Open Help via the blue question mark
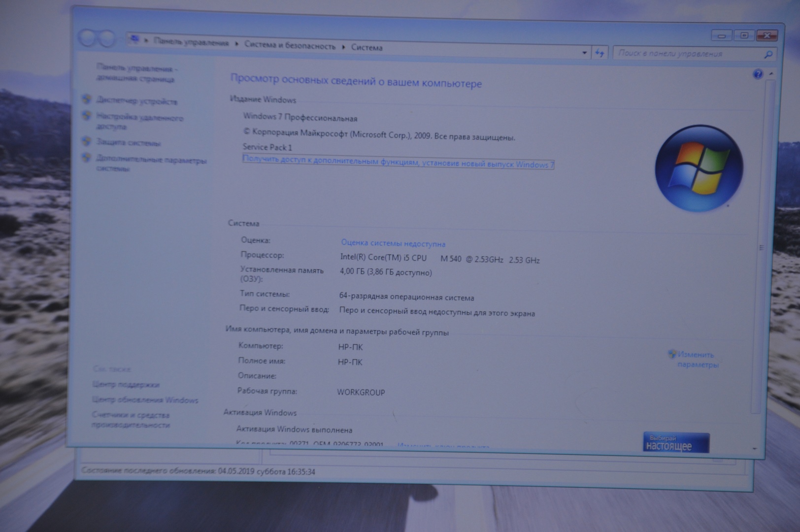The image size is (800, 532). click(x=758, y=74)
